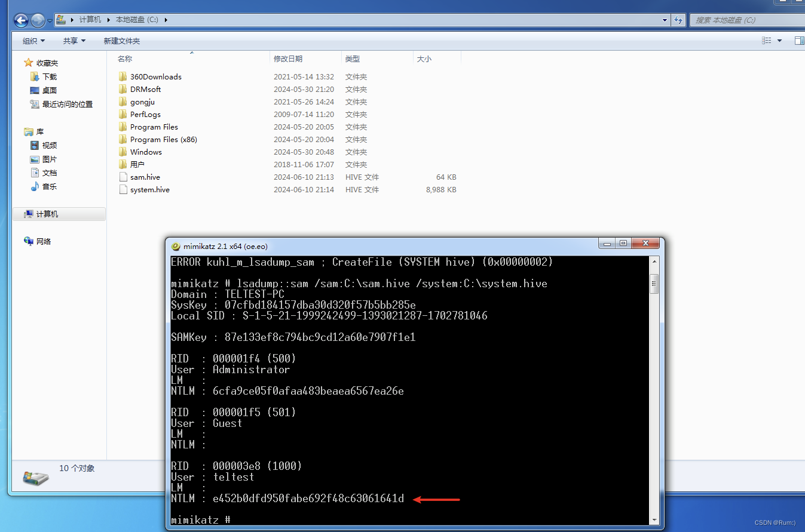Go forward with the Explorer forward arrow
The image size is (805, 532).
pyautogui.click(x=38, y=20)
